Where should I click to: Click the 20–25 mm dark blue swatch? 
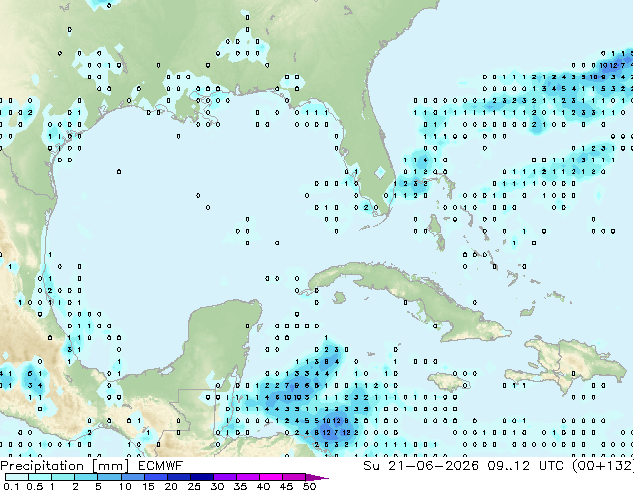[178, 477]
